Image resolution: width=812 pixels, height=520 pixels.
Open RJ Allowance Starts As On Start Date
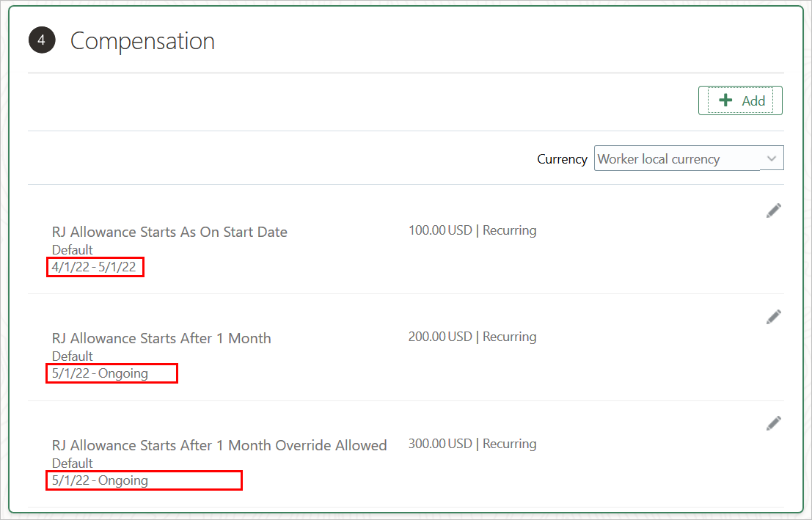click(x=169, y=232)
